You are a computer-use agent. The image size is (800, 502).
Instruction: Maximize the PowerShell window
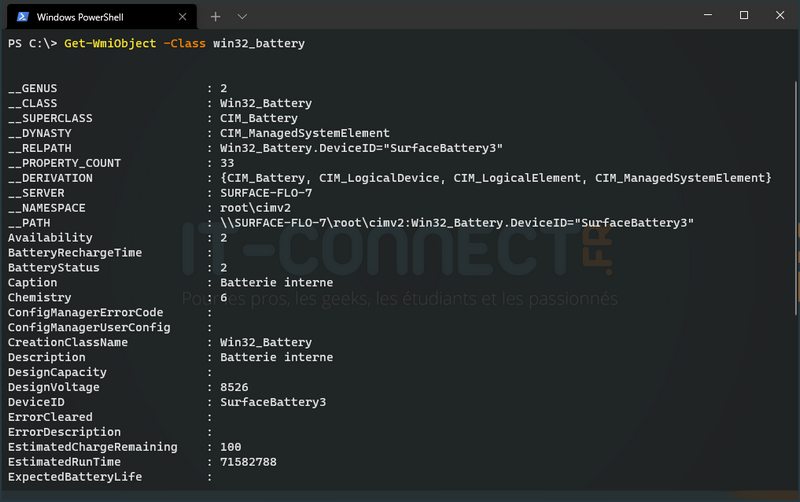tap(744, 15)
